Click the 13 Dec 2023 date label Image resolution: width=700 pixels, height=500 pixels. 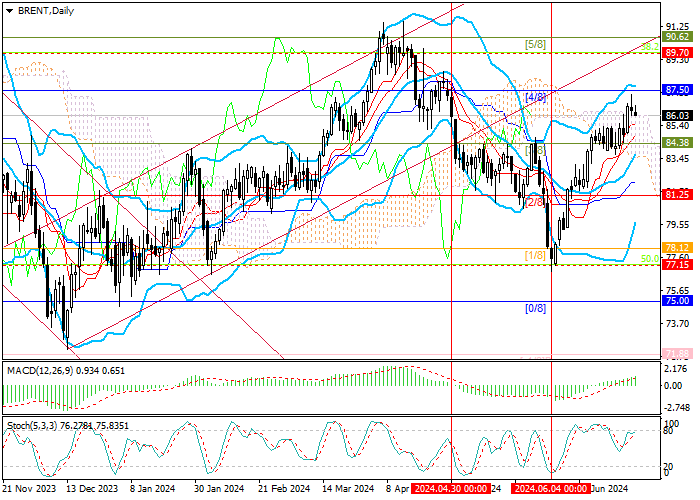coord(93,488)
